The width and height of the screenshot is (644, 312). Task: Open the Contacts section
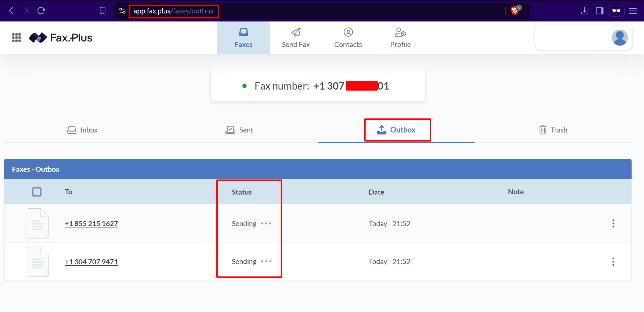tap(348, 38)
